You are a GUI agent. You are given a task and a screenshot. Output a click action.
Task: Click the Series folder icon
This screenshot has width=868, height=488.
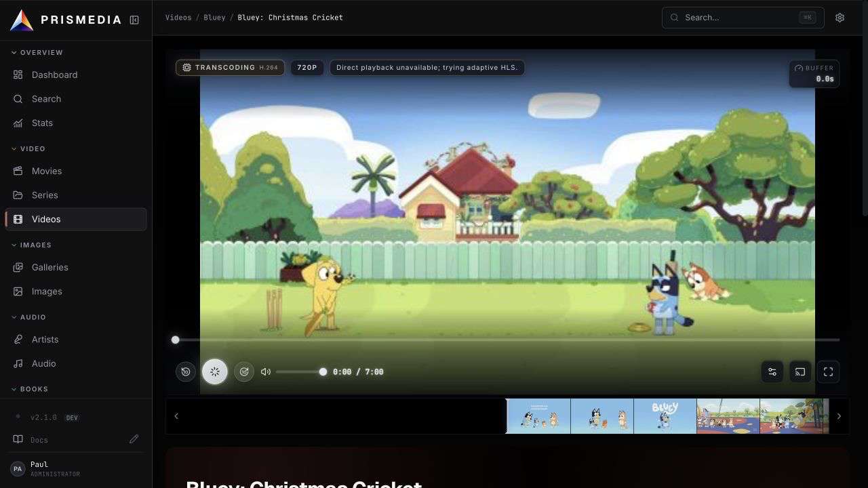tap(18, 195)
